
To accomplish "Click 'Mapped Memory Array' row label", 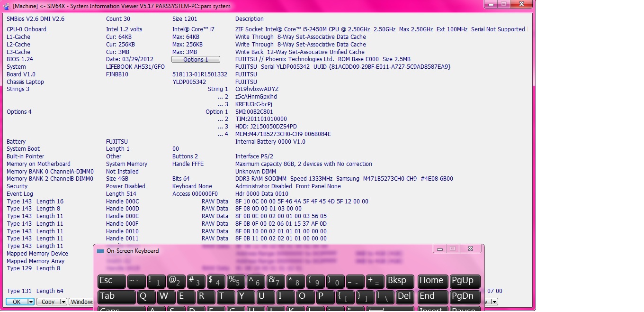I will point(36,261).
